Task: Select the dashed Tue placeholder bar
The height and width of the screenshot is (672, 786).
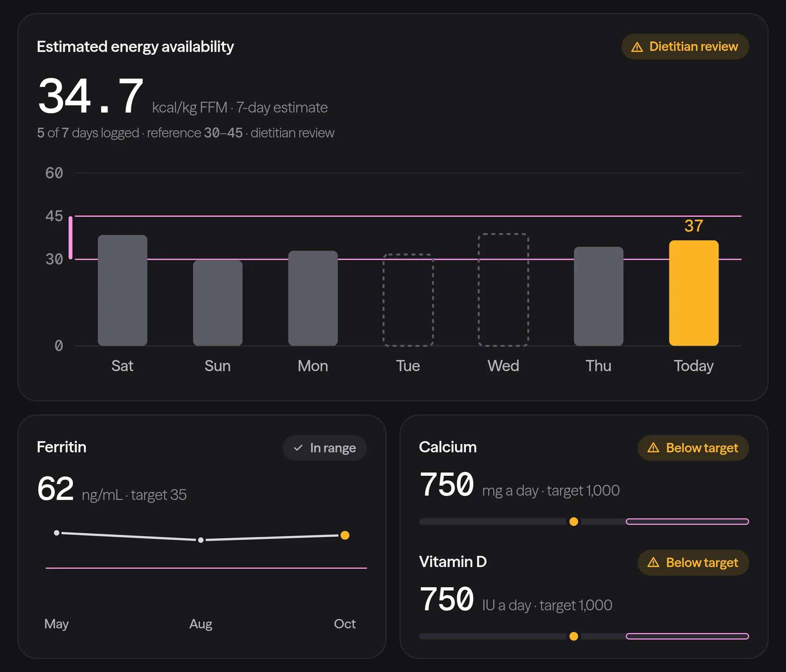Action: click(x=408, y=300)
